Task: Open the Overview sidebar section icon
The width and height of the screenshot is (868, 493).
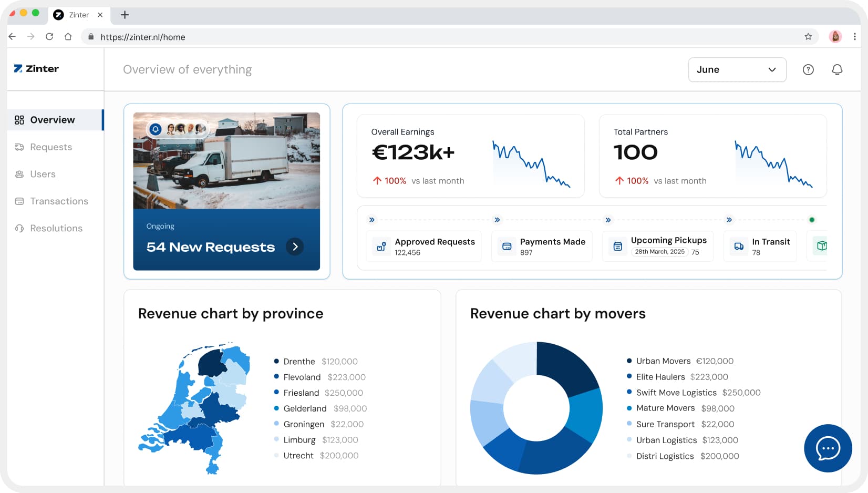Action: 19,120
